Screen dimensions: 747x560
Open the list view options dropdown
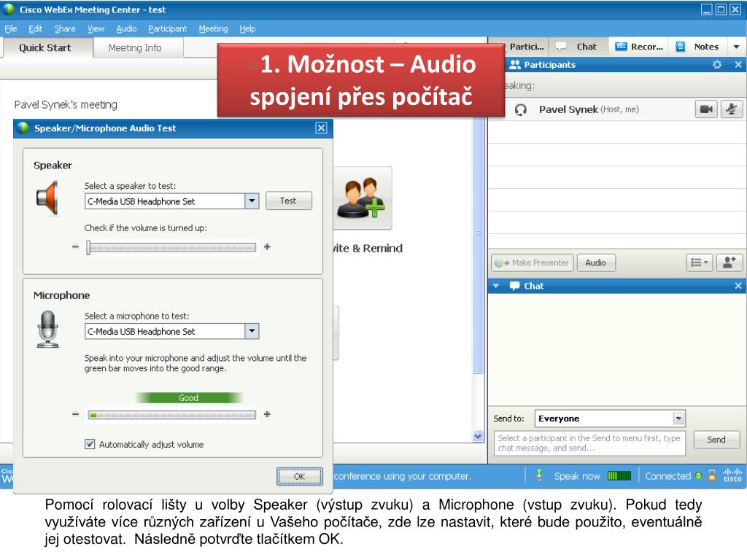pos(700,262)
